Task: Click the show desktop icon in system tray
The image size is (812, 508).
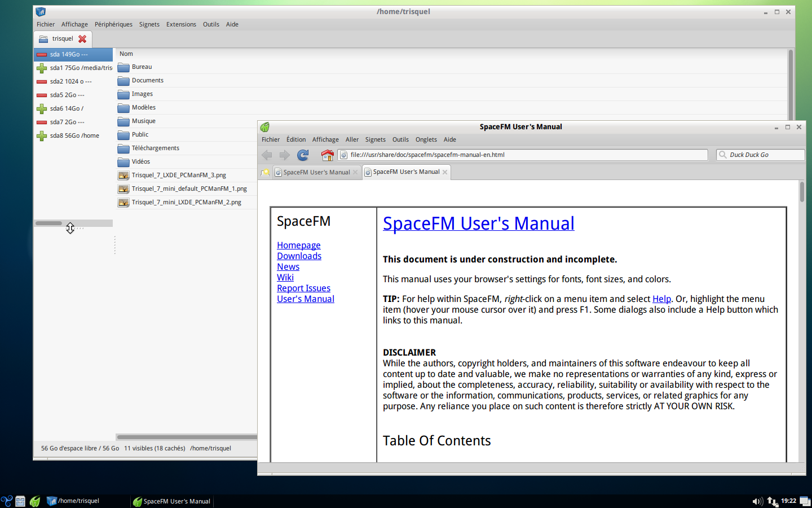Action: click(805, 501)
